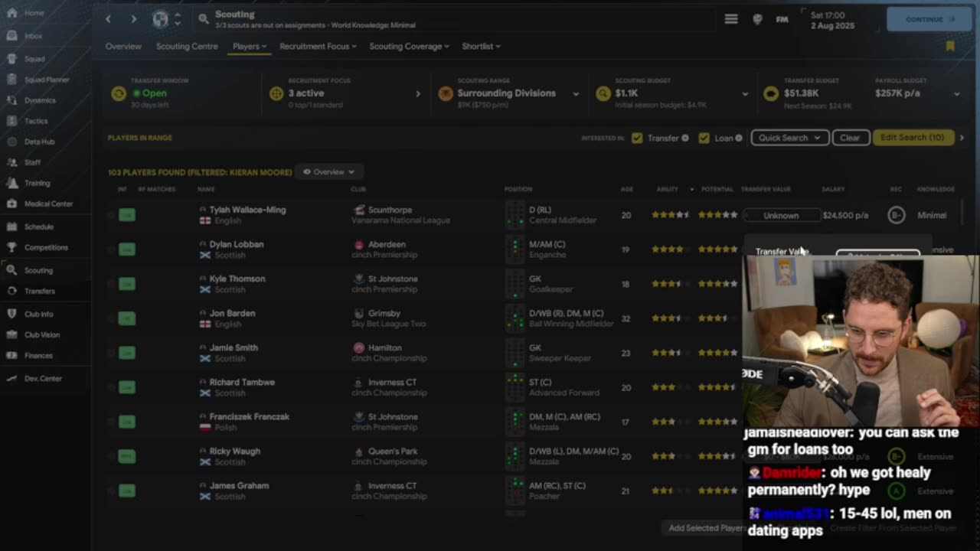Open the Squad sidebar icon
980x551 pixels.
click(x=11, y=58)
